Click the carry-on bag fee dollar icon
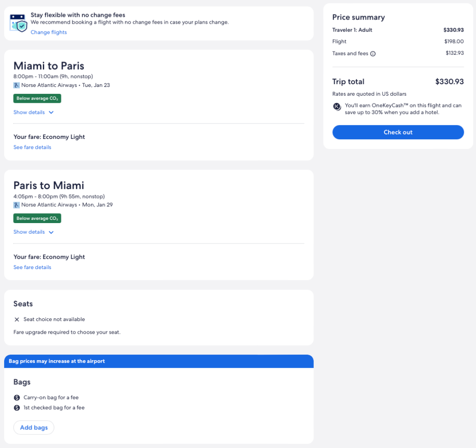 pos(17,398)
